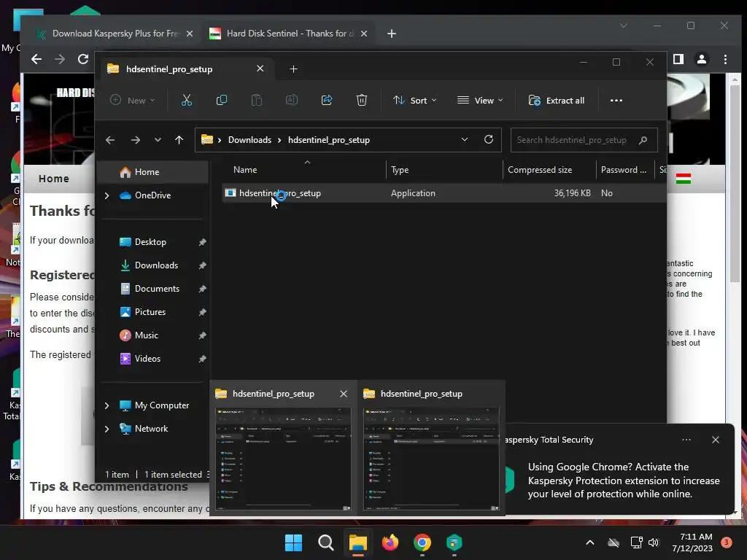This screenshot has height=560, width=747.
Task: Dismiss the Kaspersky Total Security notification
Action: [716, 440]
